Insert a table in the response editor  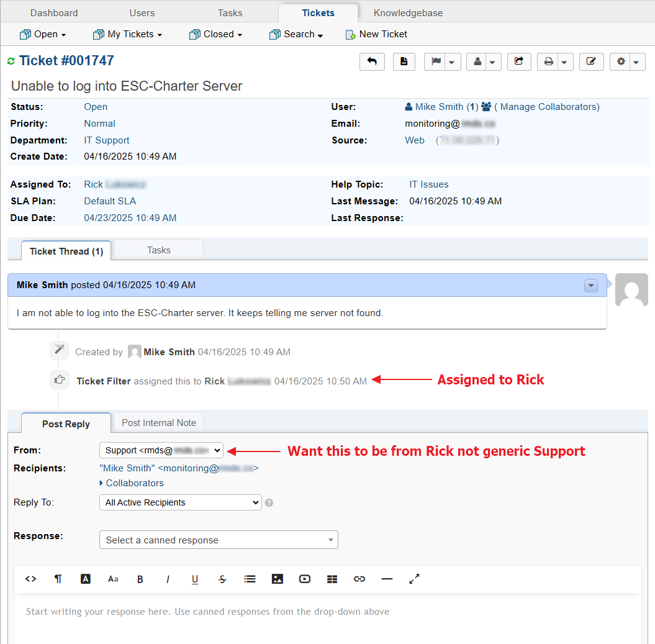tap(332, 579)
